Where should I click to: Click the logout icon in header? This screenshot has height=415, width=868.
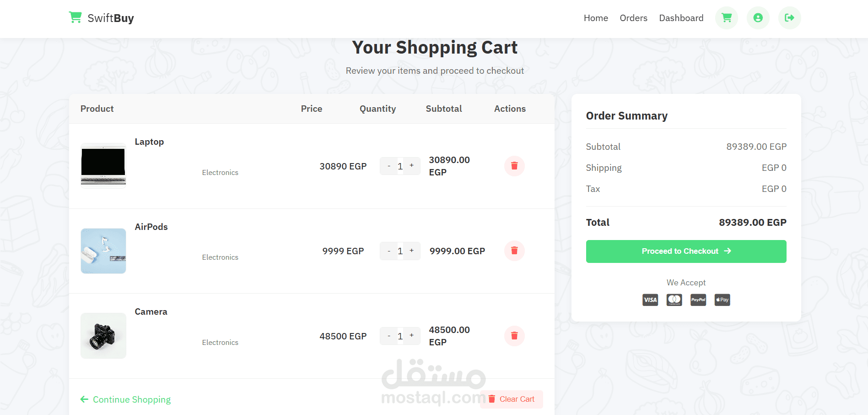click(790, 18)
